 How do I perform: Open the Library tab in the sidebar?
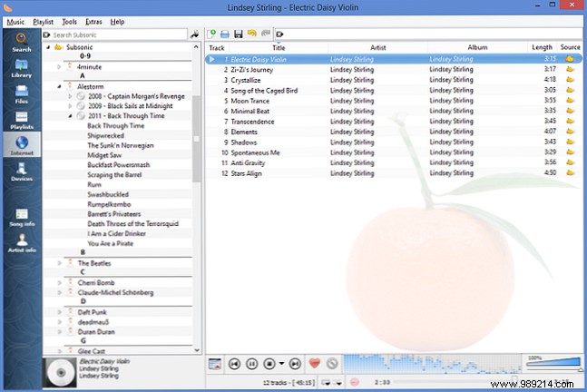[22, 68]
